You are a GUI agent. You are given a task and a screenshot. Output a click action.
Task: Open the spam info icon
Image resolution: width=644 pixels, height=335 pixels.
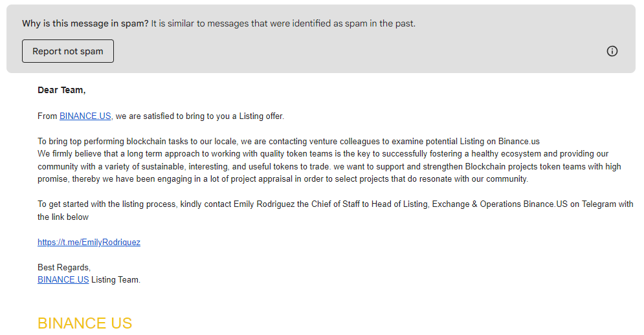point(612,51)
